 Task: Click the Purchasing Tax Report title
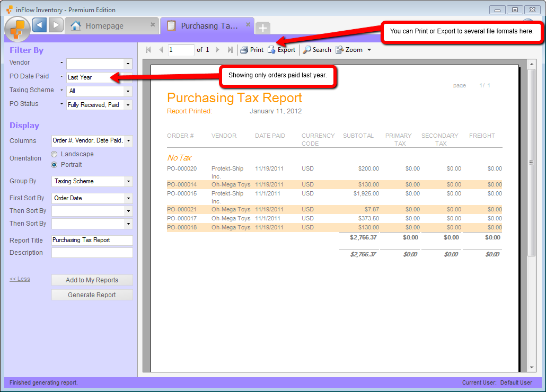click(234, 98)
